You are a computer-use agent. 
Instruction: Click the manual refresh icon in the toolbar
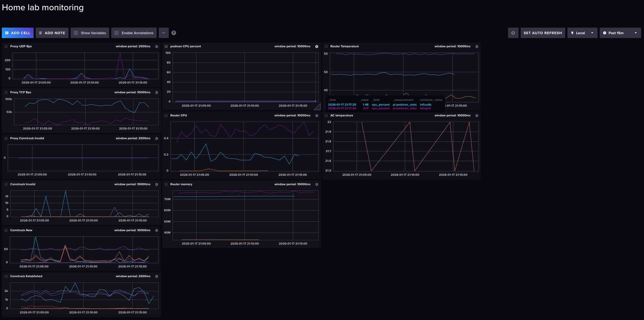513,33
